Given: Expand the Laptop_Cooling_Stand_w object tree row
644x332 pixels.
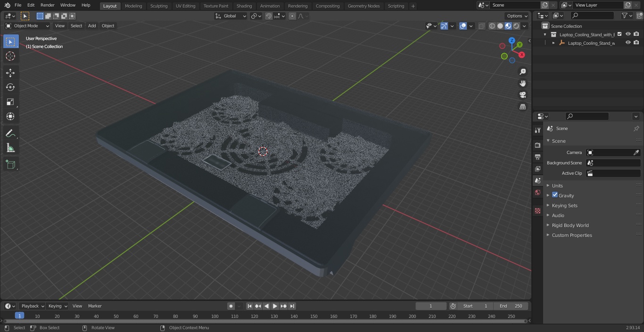Looking at the screenshot, I should [553, 43].
